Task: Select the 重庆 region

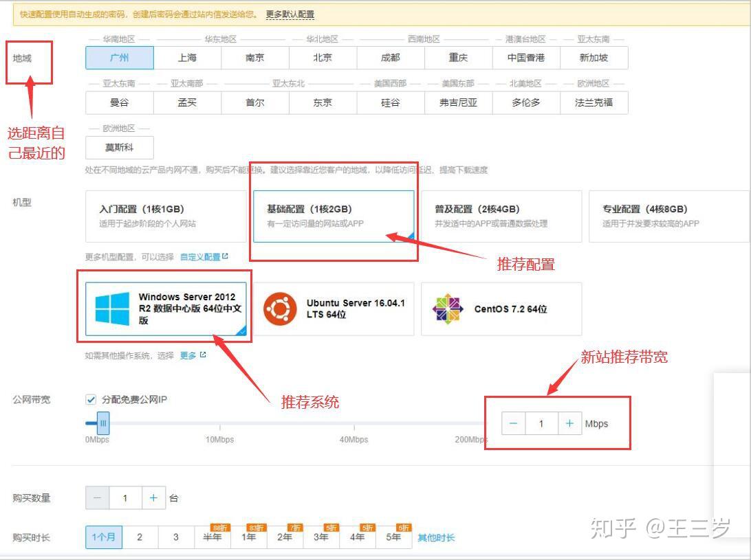Action: click(x=458, y=58)
